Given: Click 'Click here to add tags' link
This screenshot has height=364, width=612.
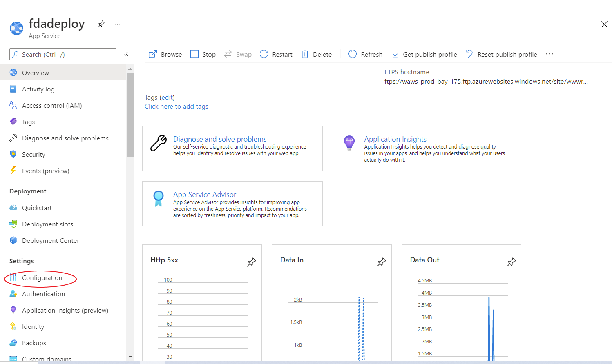Looking at the screenshot, I should pyautogui.click(x=176, y=106).
